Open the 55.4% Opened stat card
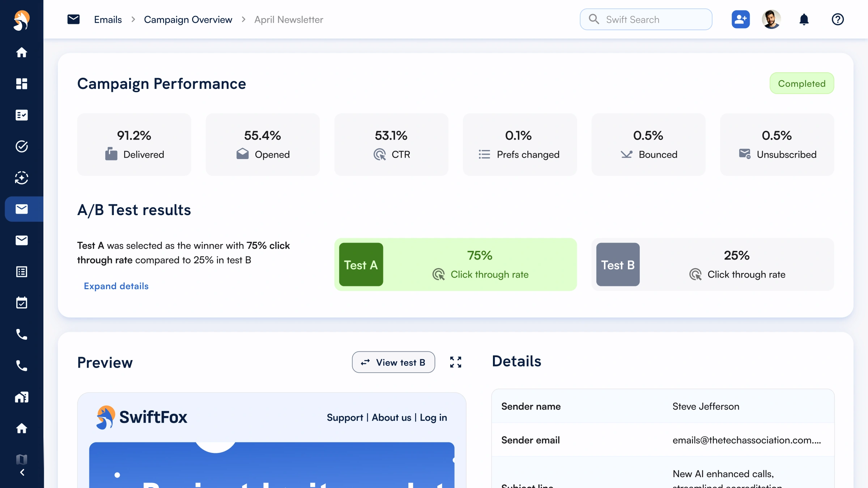The width and height of the screenshot is (868, 488). point(263,145)
